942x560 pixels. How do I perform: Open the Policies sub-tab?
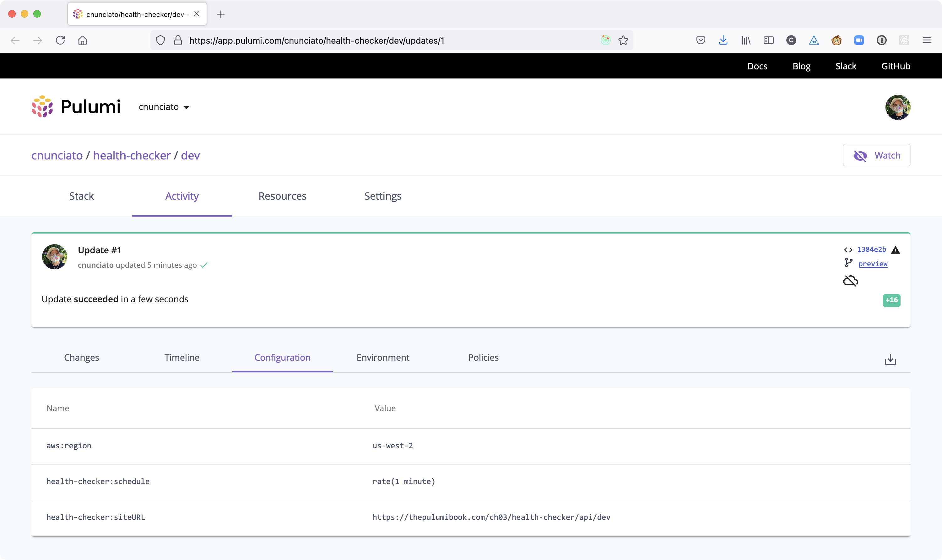click(x=484, y=357)
